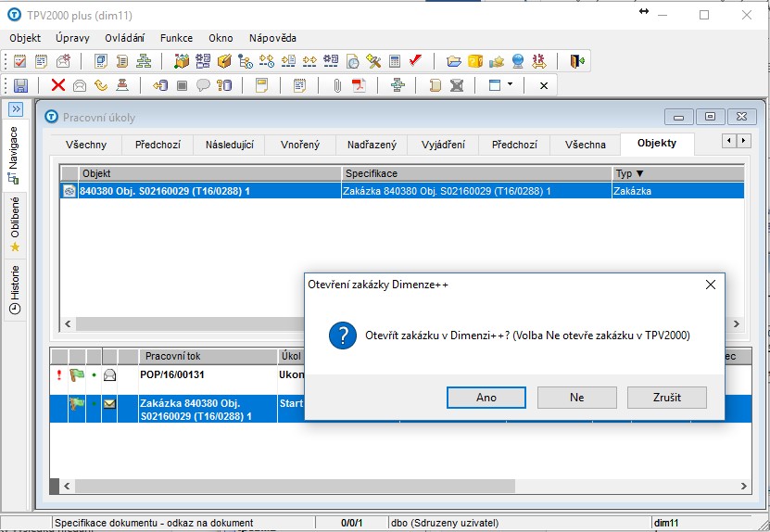Viewport: 770px width, 532px height.
Task: Click the gray speech bubble icon
Action: [203, 85]
